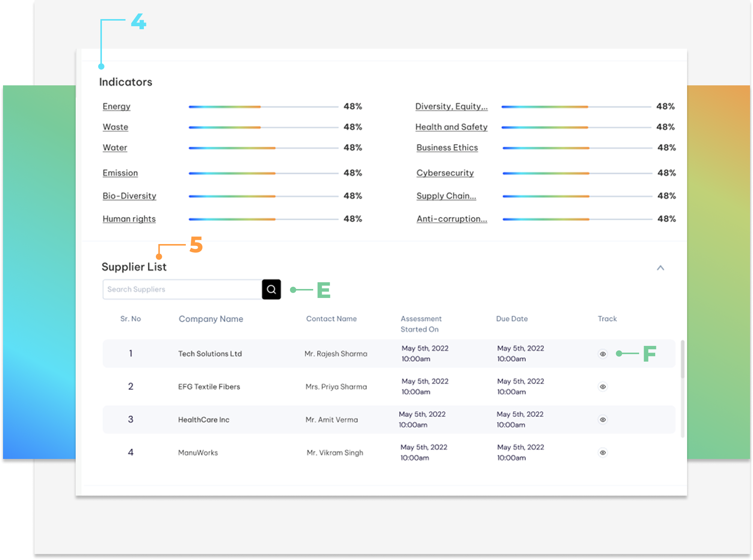
Task: Click the supplier table vertical scrollbar
Action: [x=682, y=359]
